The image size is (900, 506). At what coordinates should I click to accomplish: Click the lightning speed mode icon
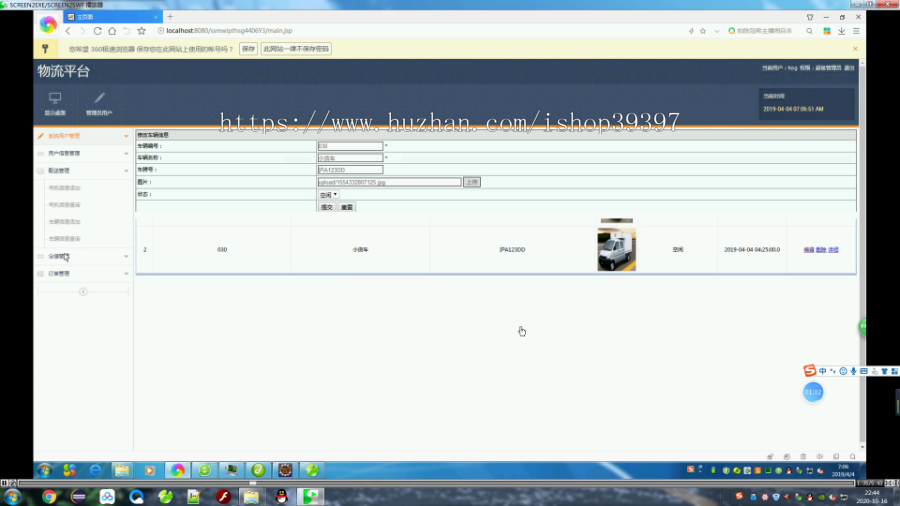point(691,31)
